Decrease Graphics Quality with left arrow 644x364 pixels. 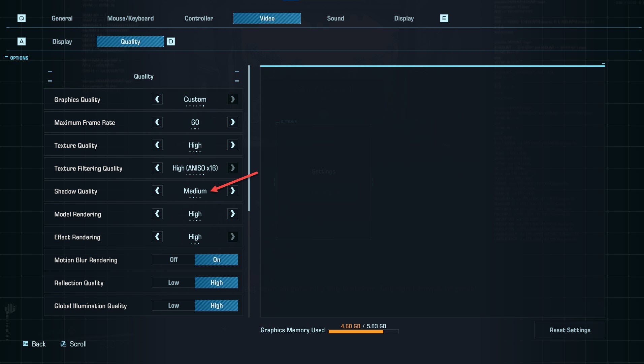[x=157, y=99]
